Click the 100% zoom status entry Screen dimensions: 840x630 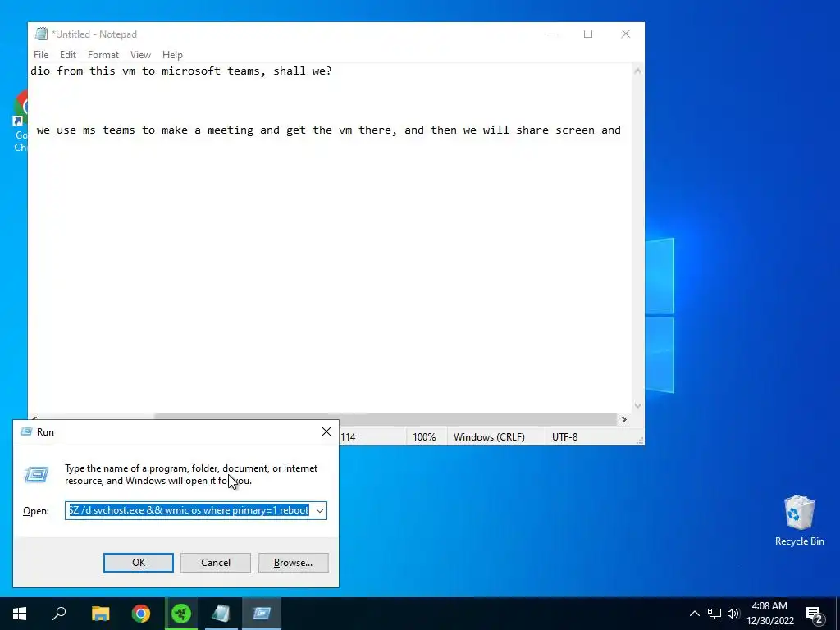(424, 437)
